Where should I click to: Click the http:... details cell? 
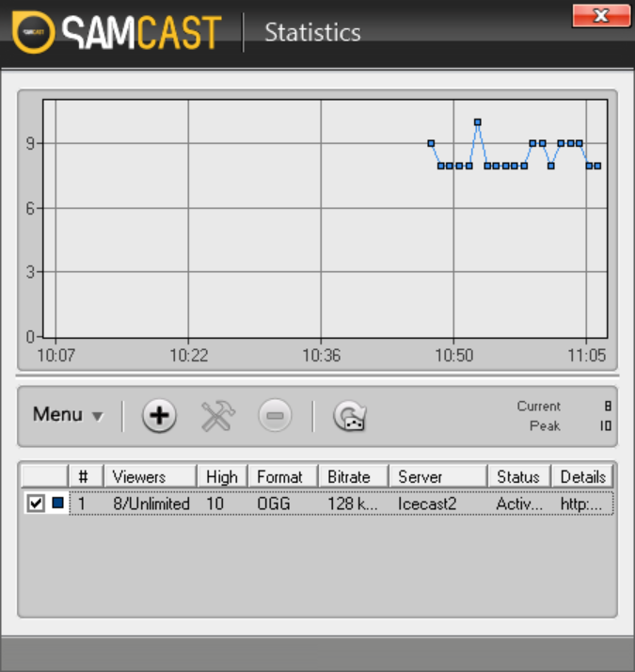point(581,504)
